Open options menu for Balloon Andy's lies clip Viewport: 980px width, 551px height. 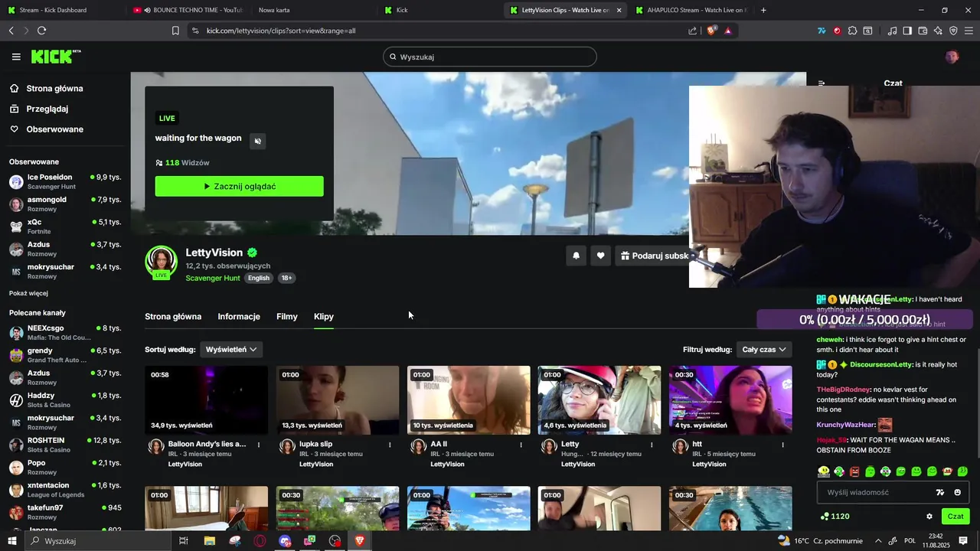259,445
